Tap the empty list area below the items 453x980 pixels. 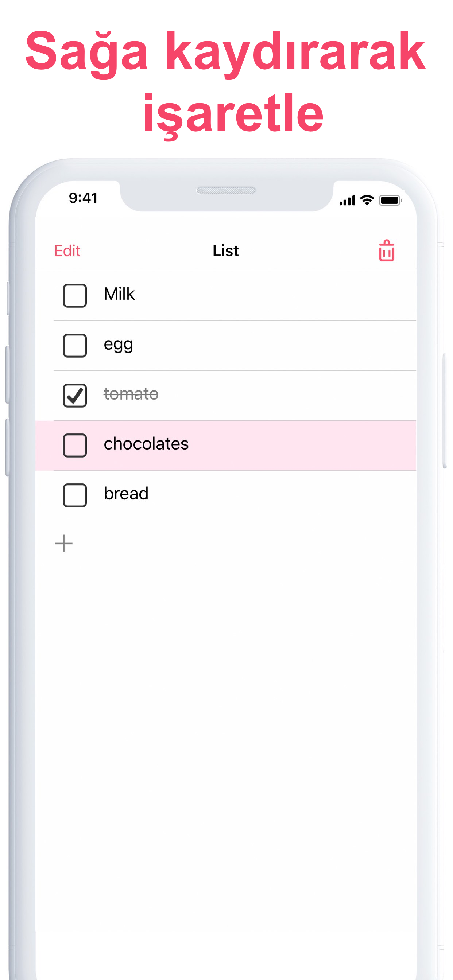226,761
